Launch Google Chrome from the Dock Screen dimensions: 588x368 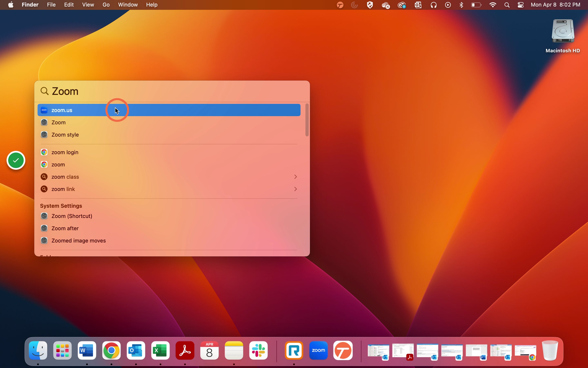[x=111, y=350]
